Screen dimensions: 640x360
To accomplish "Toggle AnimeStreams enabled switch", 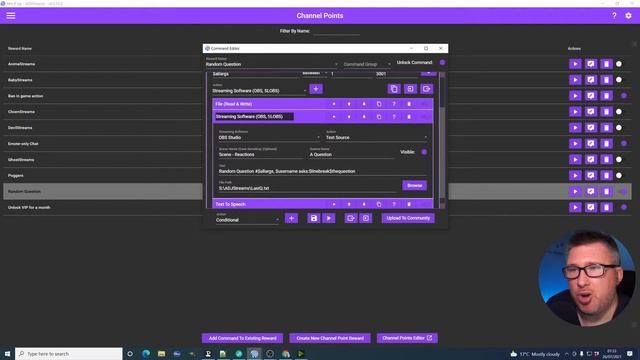I will (x=619, y=64).
